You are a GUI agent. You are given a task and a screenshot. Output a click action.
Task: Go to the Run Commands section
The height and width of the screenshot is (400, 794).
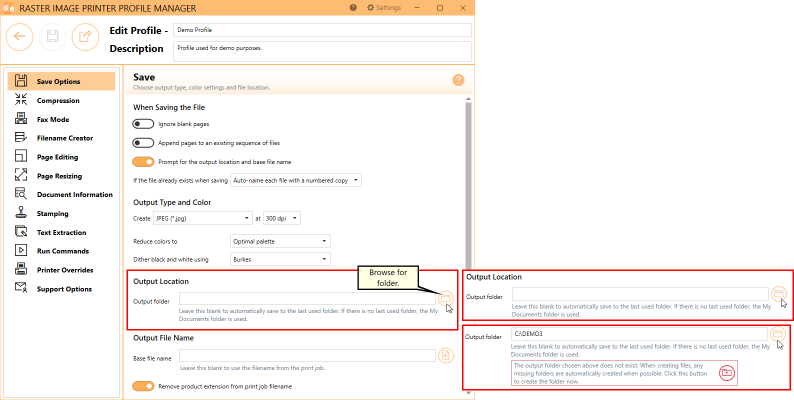point(61,251)
